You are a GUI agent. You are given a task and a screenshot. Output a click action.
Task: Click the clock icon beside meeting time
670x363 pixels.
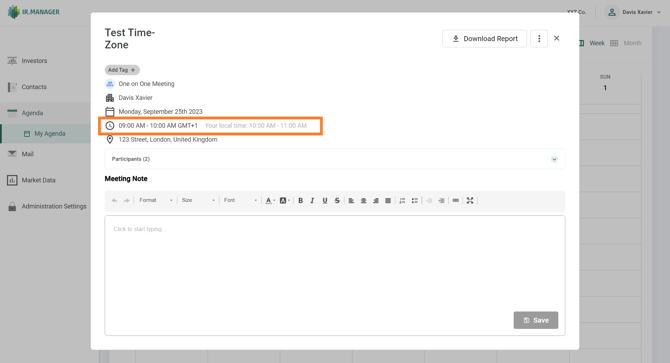point(110,126)
